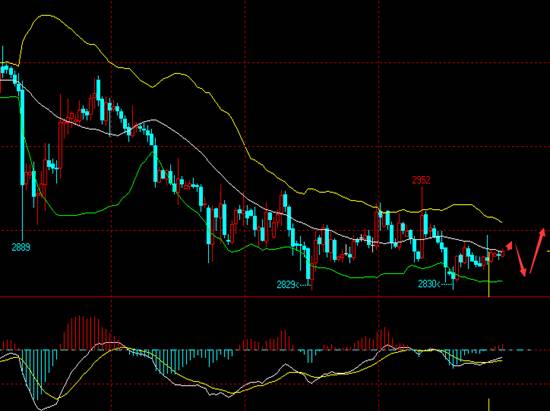
Task: Click the yellow marker at the bottom edge
Action: tap(489, 404)
